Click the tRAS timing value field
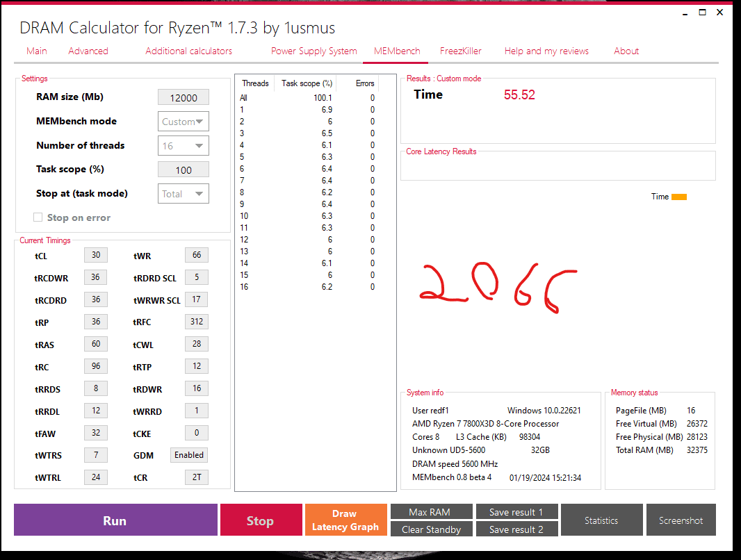This screenshot has height=560, width=741. click(x=96, y=344)
